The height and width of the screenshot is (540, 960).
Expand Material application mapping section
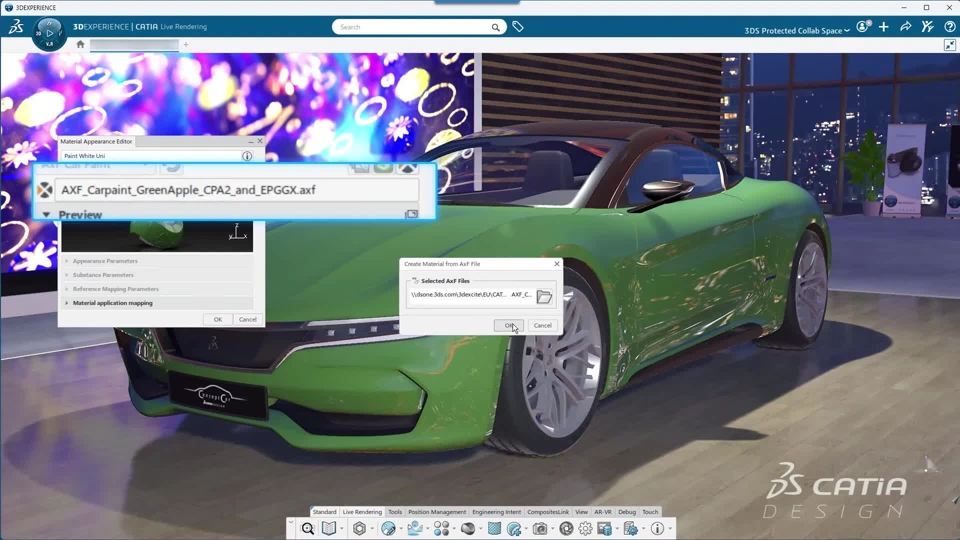67,303
